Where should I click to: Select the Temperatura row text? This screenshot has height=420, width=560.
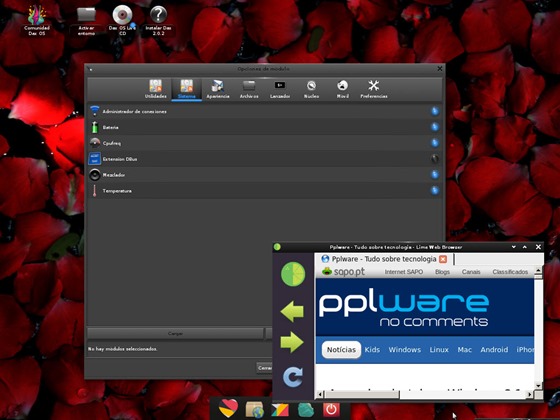[x=117, y=191]
